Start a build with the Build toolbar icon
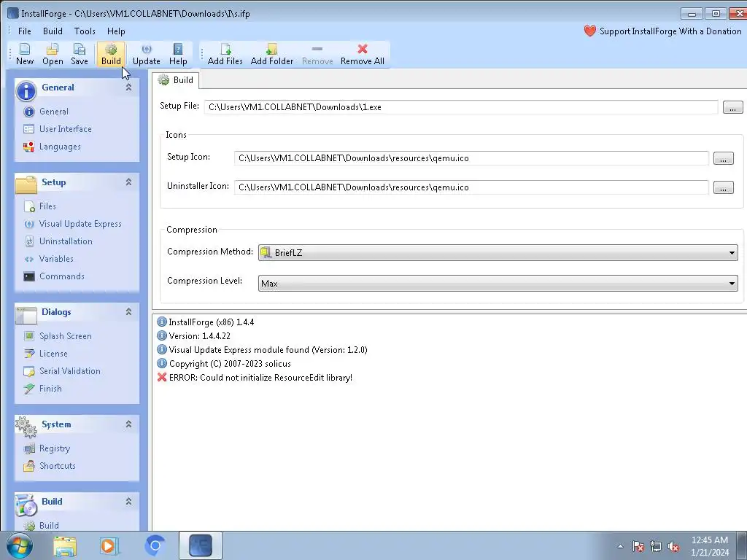The height and width of the screenshot is (560, 747). pos(111,54)
